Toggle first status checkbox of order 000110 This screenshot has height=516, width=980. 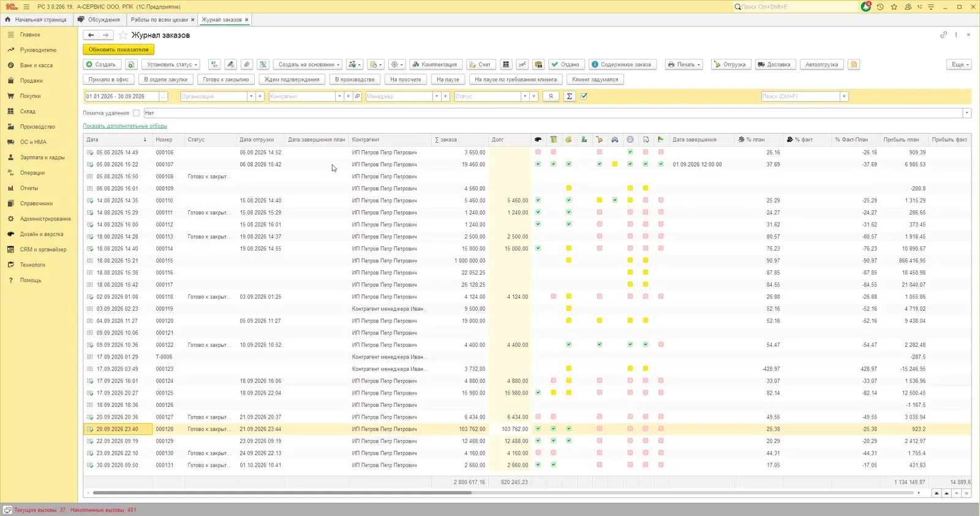[538, 200]
